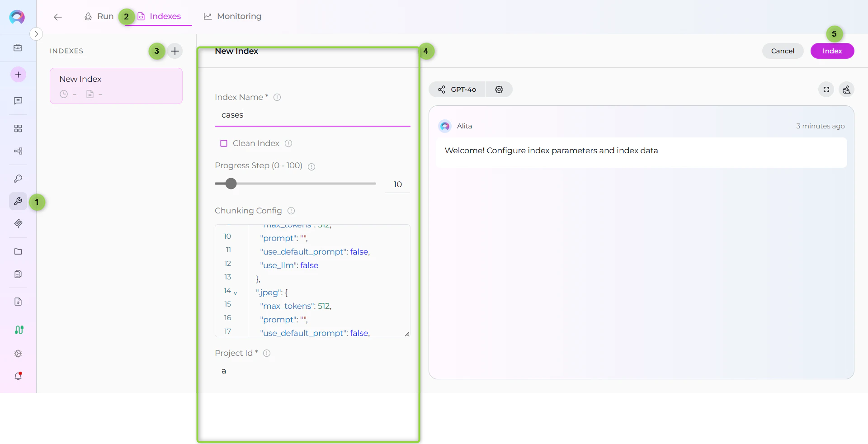Click the Project Id info icon
868x444 pixels.
tap(267, 353)
